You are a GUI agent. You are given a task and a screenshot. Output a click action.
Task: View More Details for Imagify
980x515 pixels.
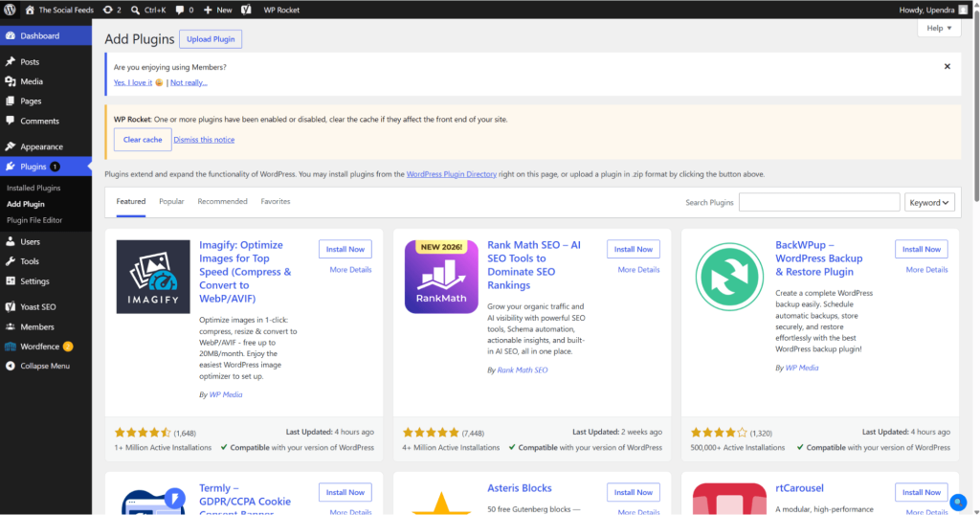350,269
